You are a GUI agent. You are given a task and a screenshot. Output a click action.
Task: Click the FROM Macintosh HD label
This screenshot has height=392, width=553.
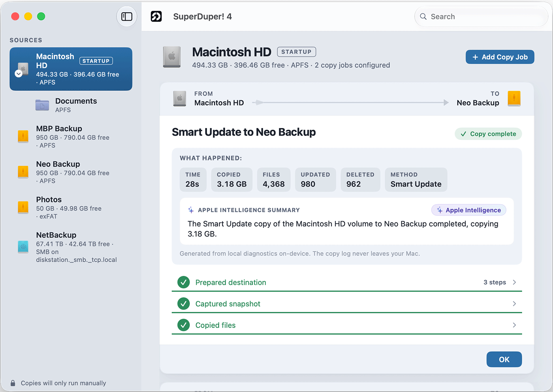tap(219, 98)
